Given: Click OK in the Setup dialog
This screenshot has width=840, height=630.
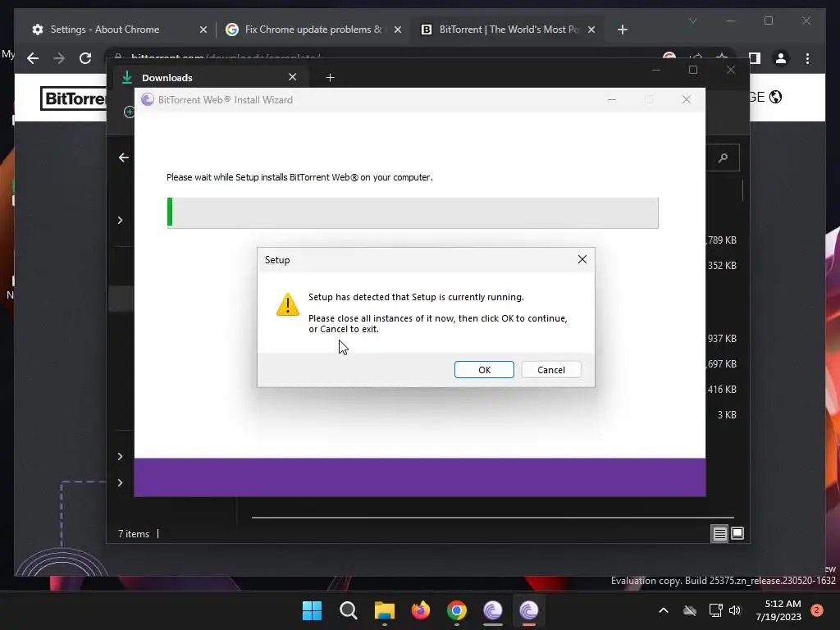Looking at the screenshot, I should click(484, 370).
